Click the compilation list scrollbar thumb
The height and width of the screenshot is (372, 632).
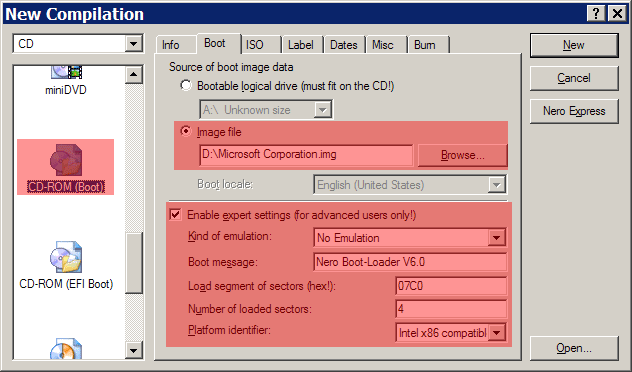[133, 263]
